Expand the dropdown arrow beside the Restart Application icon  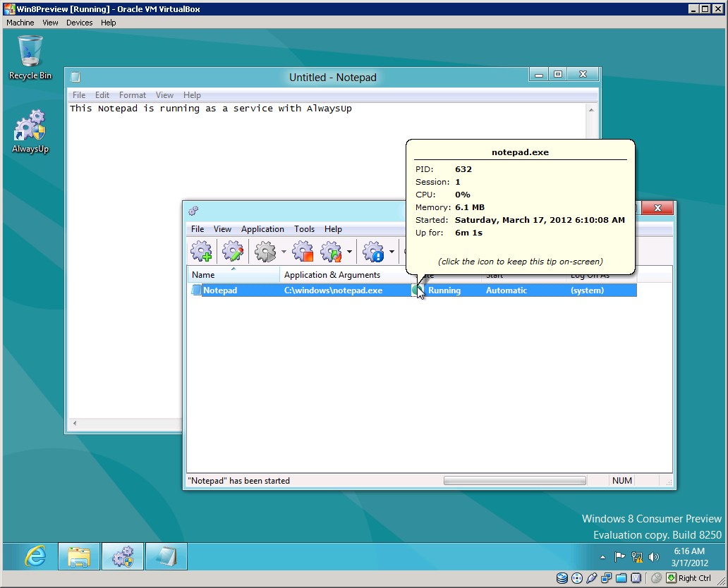(x=349, y=252)
